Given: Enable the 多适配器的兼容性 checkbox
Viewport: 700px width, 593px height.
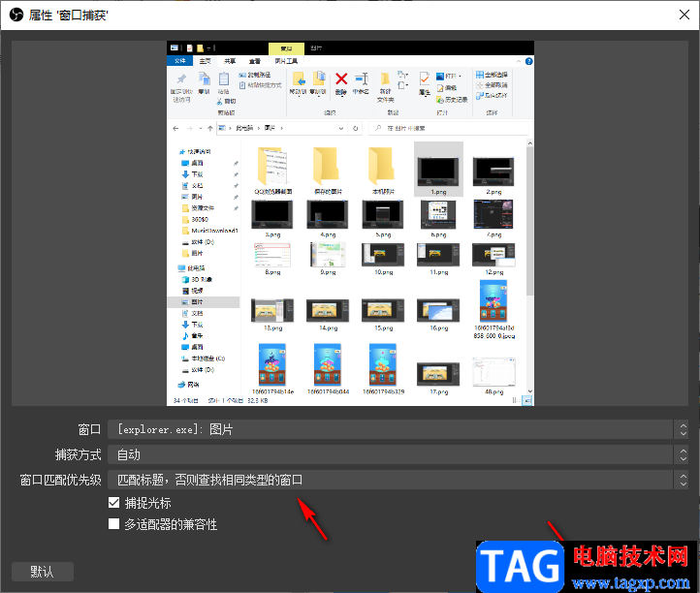Looking at the screenshot, I should click(113, 524).
